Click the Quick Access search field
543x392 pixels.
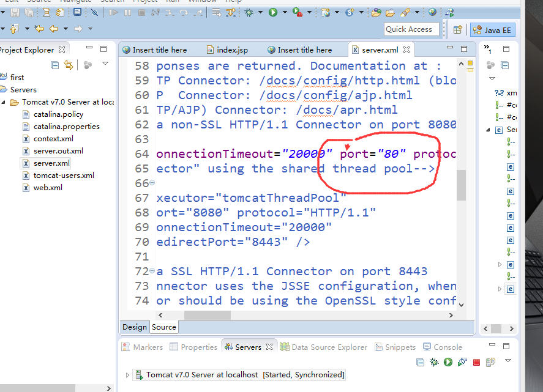pyautogui.click(x=411, y=29)
